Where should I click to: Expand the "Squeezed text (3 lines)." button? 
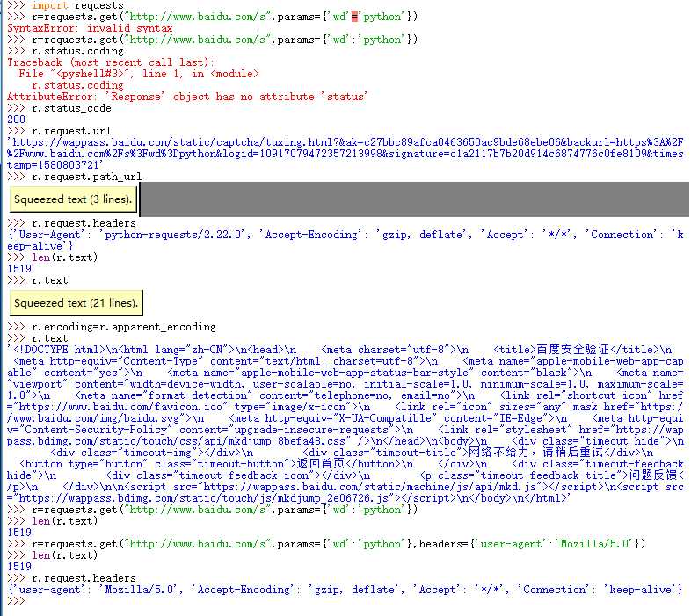coord(73,199)
